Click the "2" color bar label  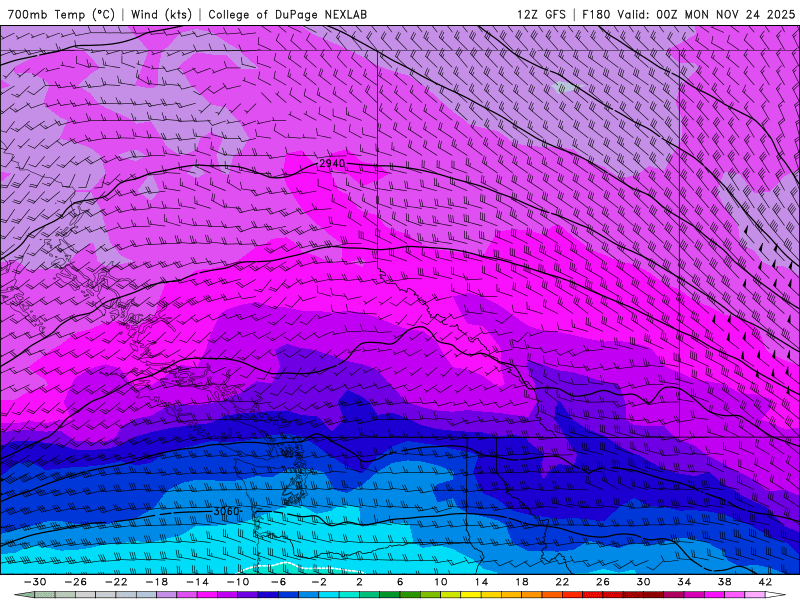click(360, 582)
